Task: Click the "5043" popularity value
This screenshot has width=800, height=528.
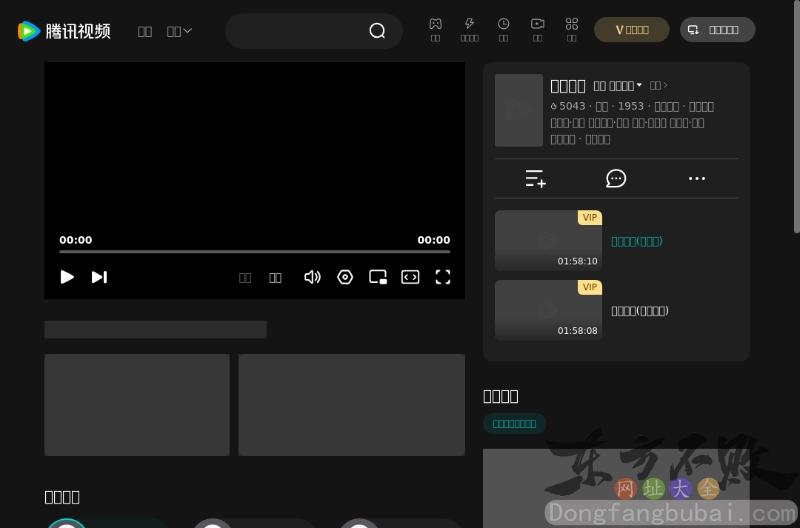Action: pyautogui.click(x=572, y=106)
